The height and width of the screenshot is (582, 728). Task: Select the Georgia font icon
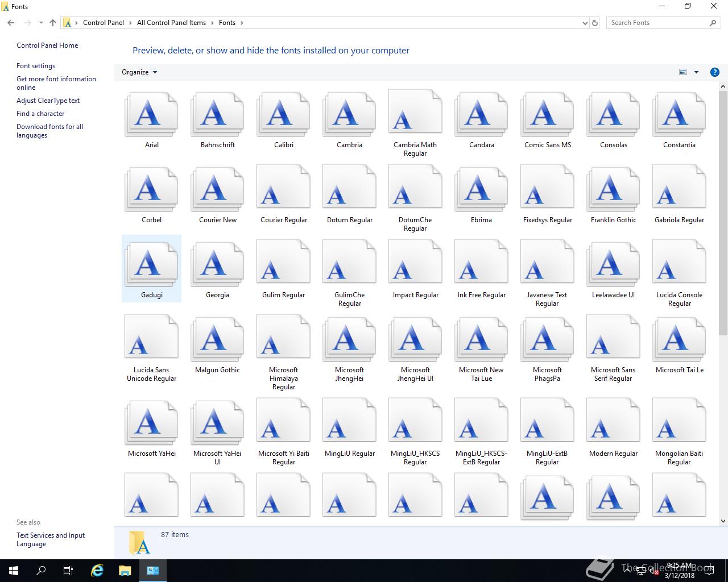click(217, 265)
